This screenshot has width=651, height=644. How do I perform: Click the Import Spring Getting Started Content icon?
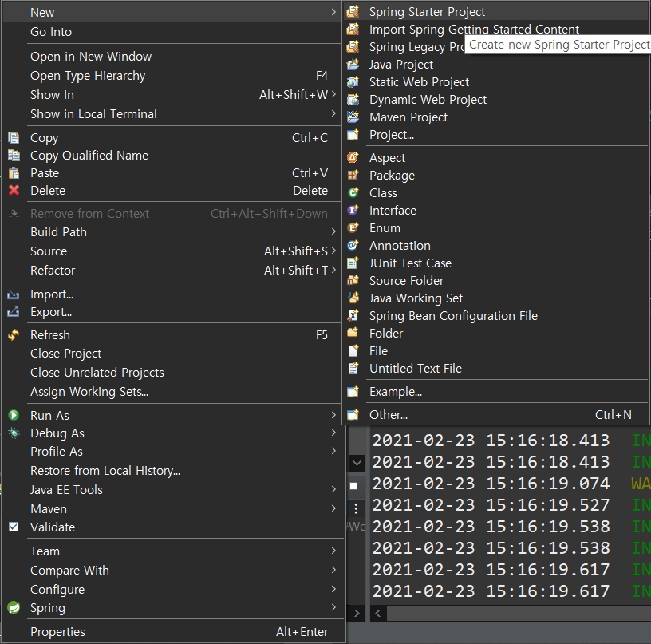click(353, 29)
